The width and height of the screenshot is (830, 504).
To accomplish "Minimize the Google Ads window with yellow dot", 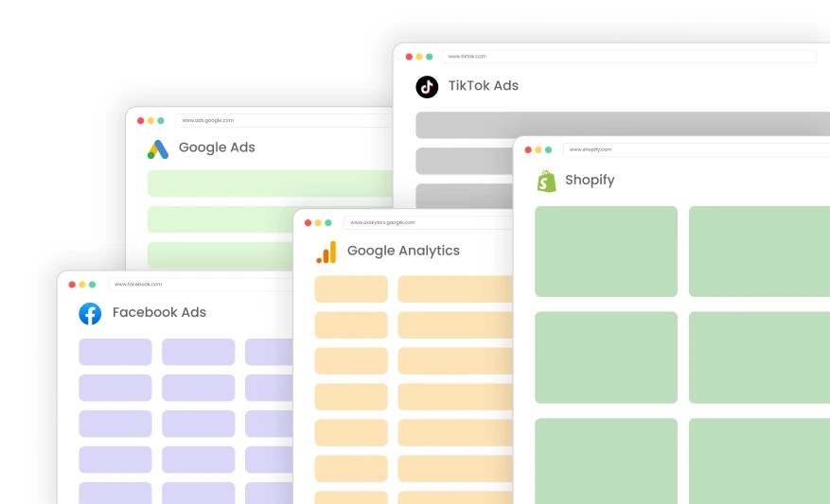I will (150, 121).
